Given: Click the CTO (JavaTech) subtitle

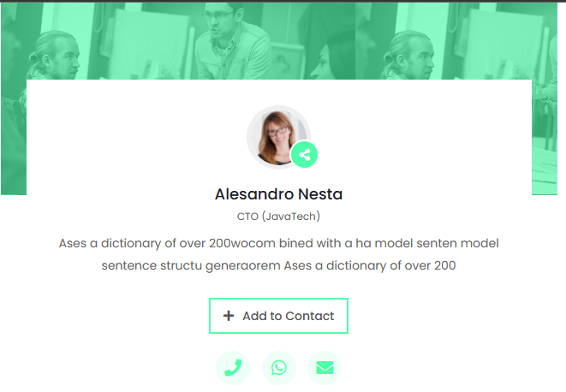Looking at the screenshot, I should coord(278,217).
